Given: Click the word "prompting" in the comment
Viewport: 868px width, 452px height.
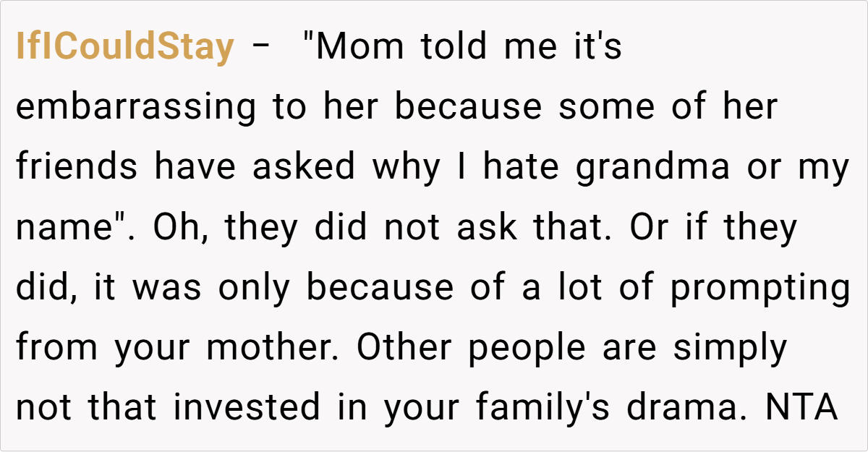Looking at the screenshot, I should pyautogui.click(x=759, y=288).
